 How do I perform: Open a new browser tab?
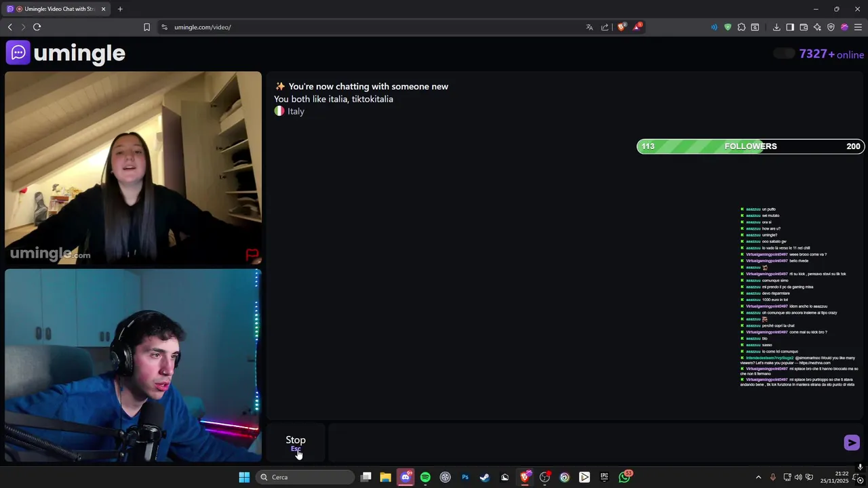pyautogui.click(x=120, y=9)
